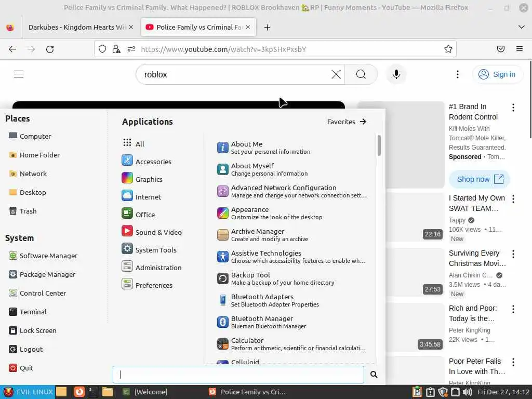Click Lock Screen
This screenshot has width=532, height=399.
coord(33,330)
